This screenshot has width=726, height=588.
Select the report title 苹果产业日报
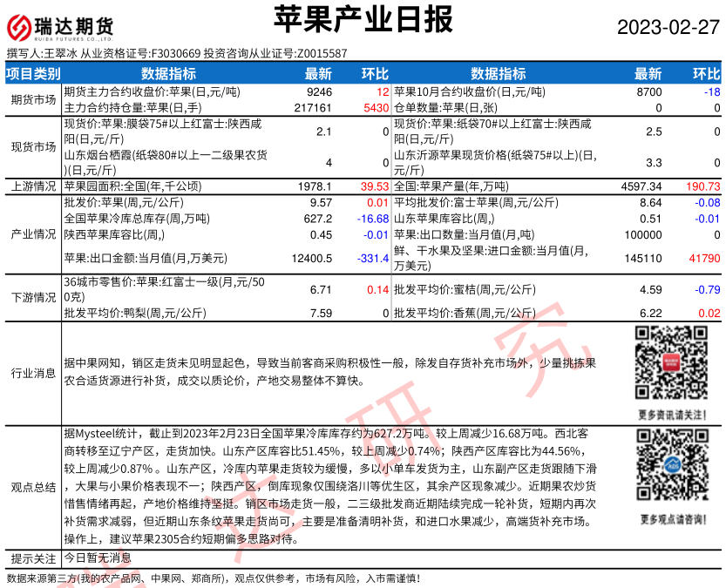363,19
